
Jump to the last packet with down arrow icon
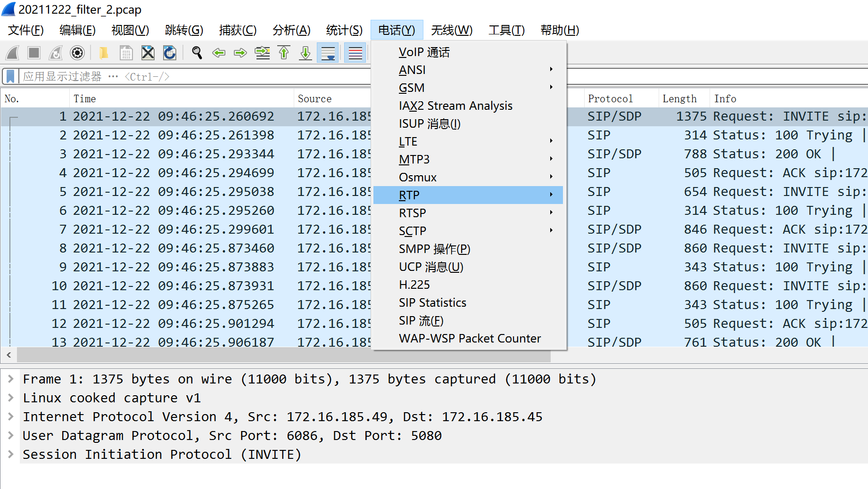[305, 53]
